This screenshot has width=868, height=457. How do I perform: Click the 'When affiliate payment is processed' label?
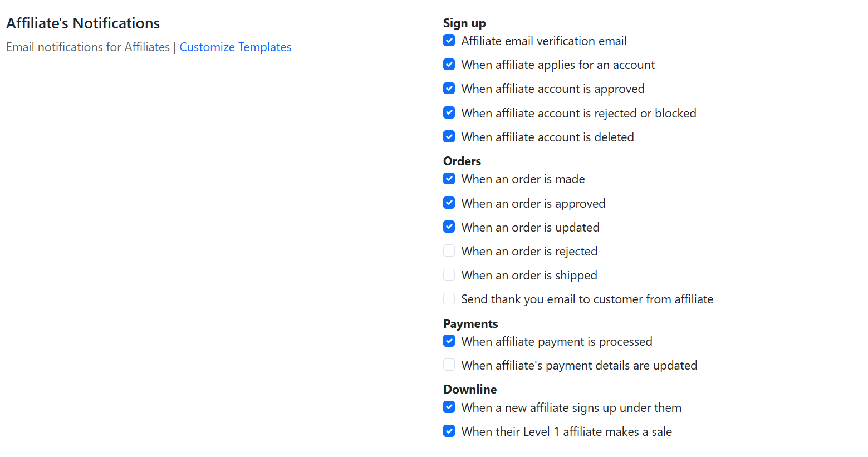coord(556,342)
